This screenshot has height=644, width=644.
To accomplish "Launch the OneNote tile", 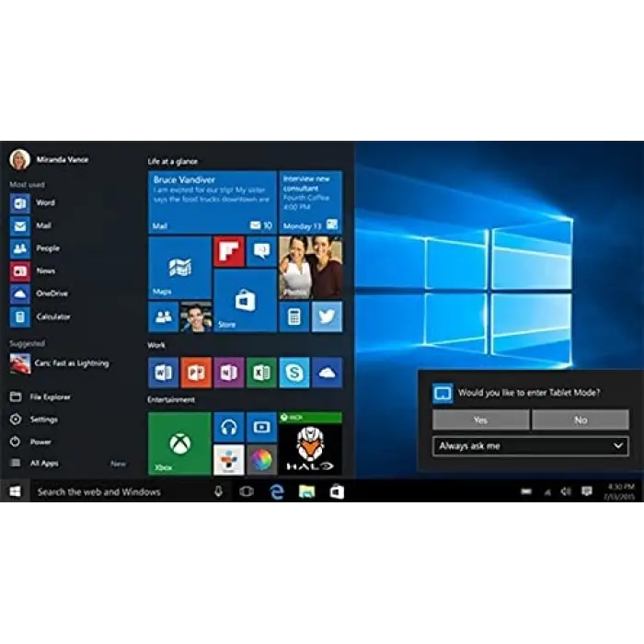I will 229,373.
